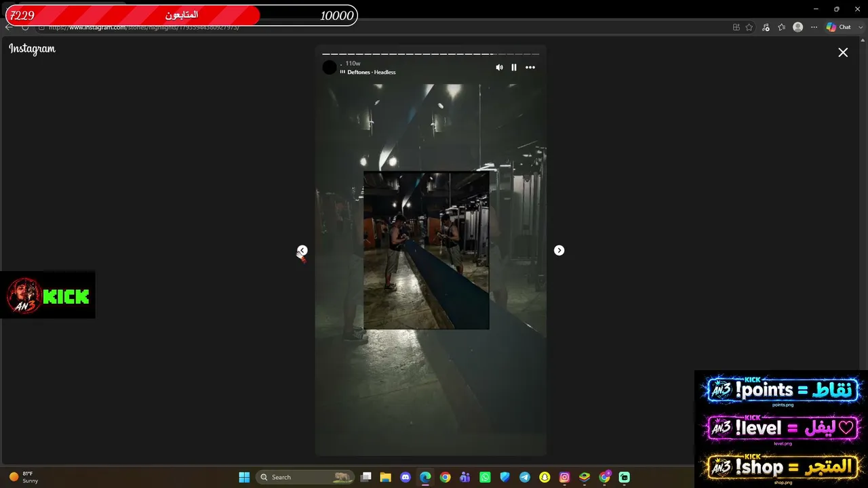868x488 pixels.
Task: Open the browser profile avatar
Action: tap(798, 27)
